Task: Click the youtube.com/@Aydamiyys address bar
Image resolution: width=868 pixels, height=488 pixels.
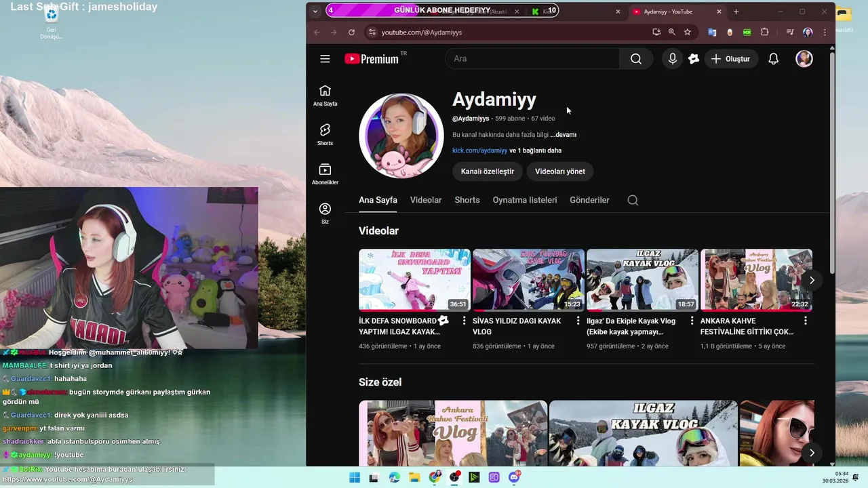Action: coord(421,32)
